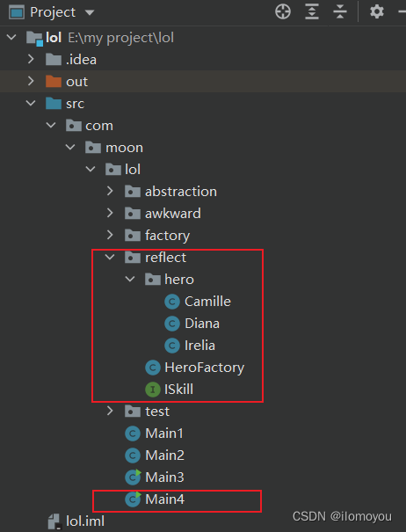Collapse the hero package chevron
Image resolution: width=406 pixels, height=532 pixels.
[130, 280]
